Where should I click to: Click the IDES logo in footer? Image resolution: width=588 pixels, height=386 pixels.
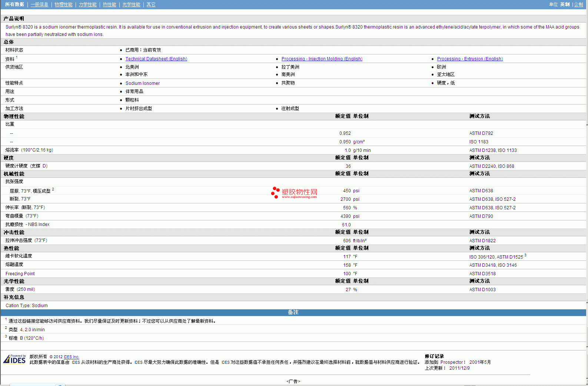click(14, 359)
